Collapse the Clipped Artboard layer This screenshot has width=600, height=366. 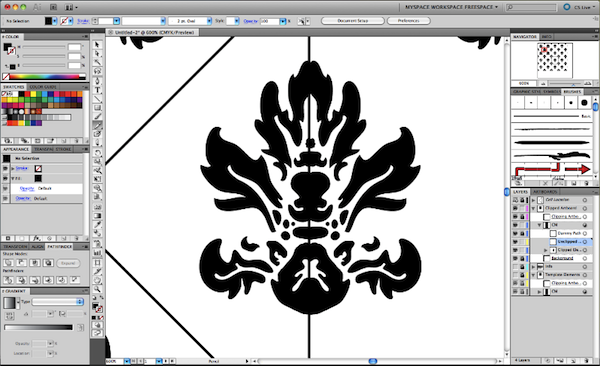(x=533, y=208)
